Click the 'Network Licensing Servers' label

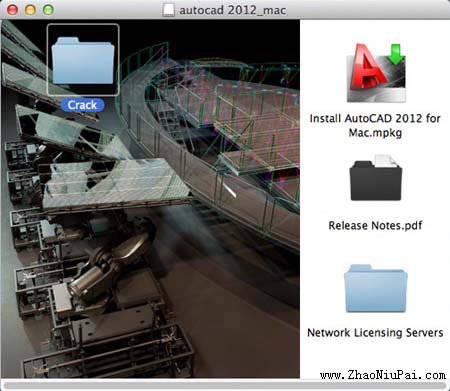pyautogui.click(x=375, y=333)
